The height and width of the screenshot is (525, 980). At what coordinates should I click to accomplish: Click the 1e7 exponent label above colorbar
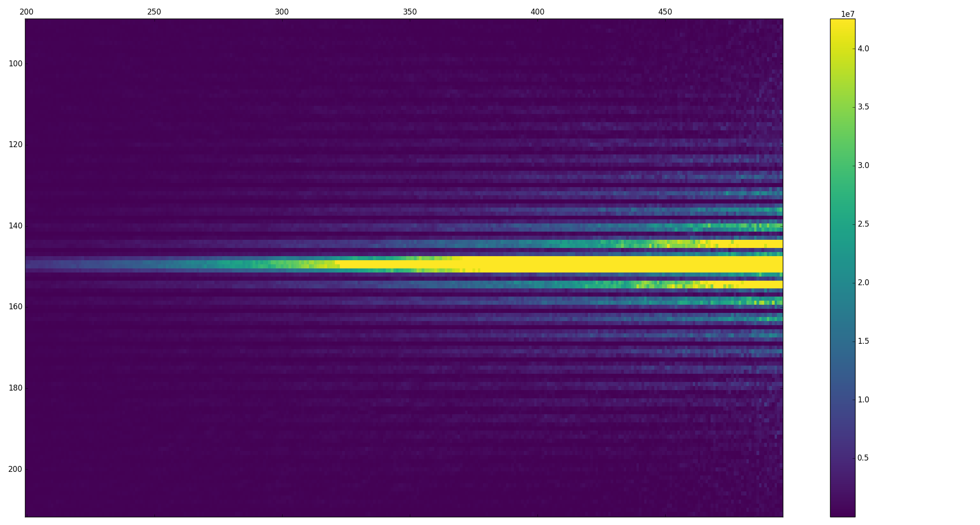point(848,14)
